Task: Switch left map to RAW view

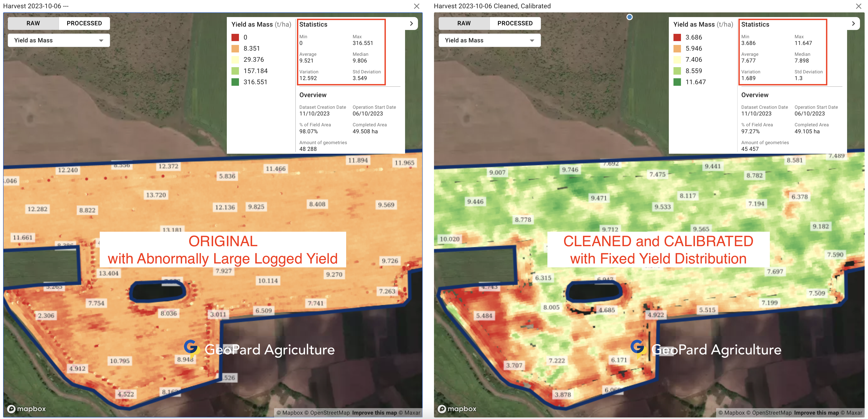Action: click(x=33, y=23)
